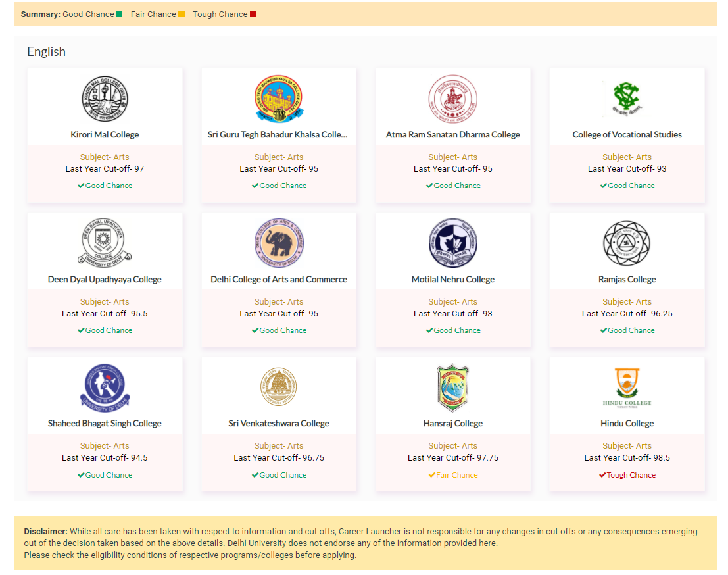Click the Hindu College name text
Image resolution: width=728 pixels, height=575 pixels.
point(627,423)
